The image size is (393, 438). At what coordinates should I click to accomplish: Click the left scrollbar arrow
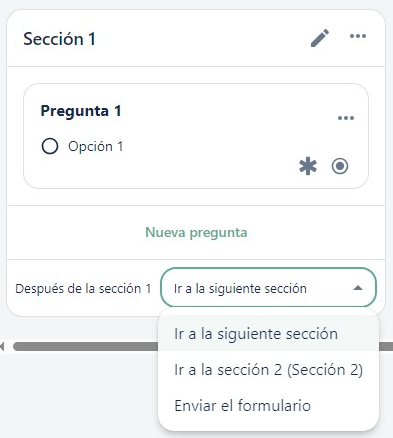2,346
